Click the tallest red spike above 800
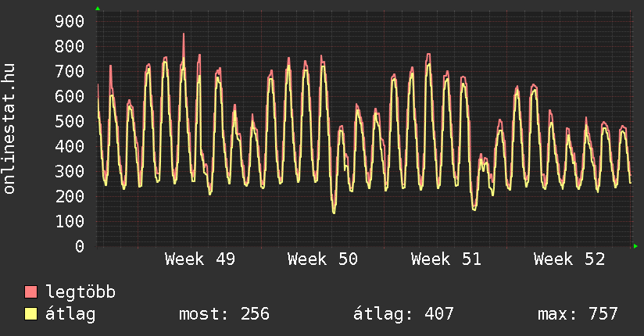This screenshot has height=336, width=644. pos(184,35)
